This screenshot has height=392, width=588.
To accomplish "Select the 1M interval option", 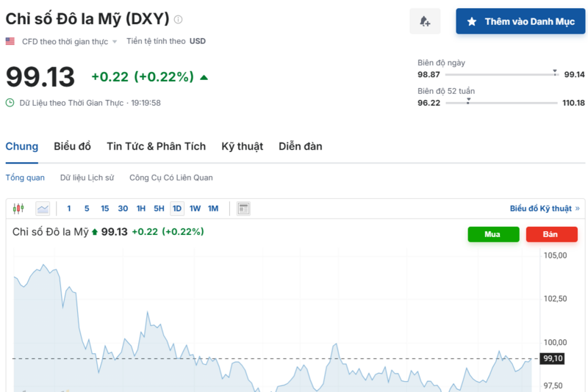I will [x=213, y=208].
